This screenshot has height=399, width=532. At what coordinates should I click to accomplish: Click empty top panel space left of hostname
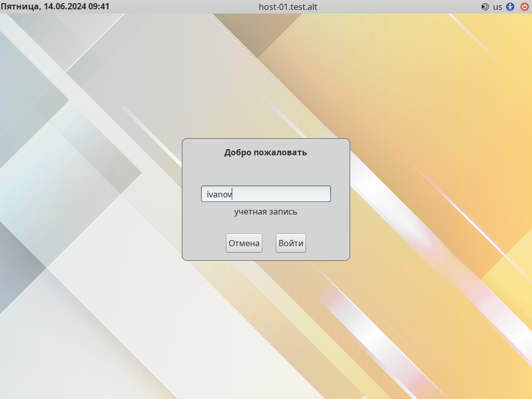(182, 7)
